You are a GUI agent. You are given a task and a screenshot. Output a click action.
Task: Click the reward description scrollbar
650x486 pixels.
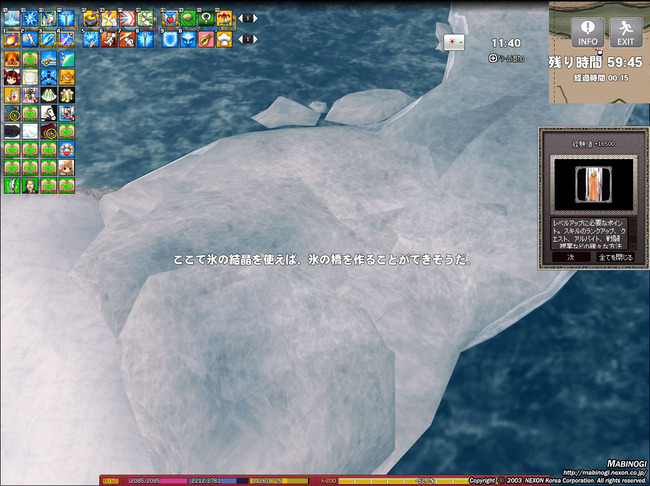click(632, 234)
